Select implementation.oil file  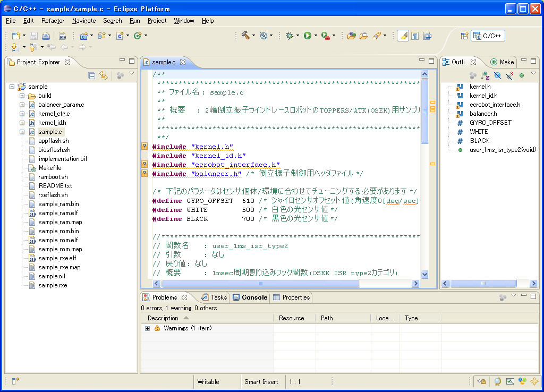pos(63,159)
